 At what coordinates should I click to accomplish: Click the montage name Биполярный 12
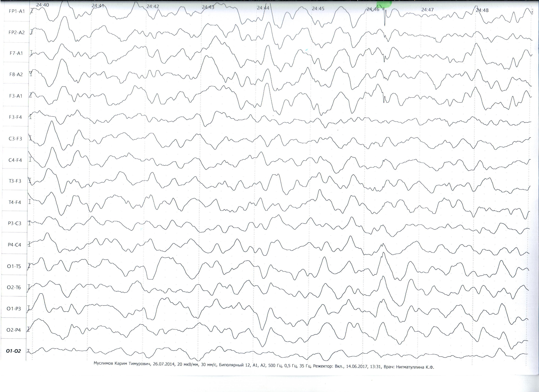tap(235, 365)
